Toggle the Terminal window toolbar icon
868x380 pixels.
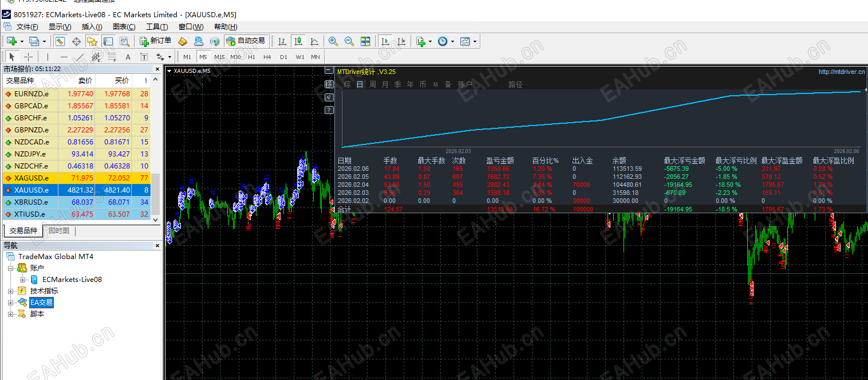tap(108, 41)
